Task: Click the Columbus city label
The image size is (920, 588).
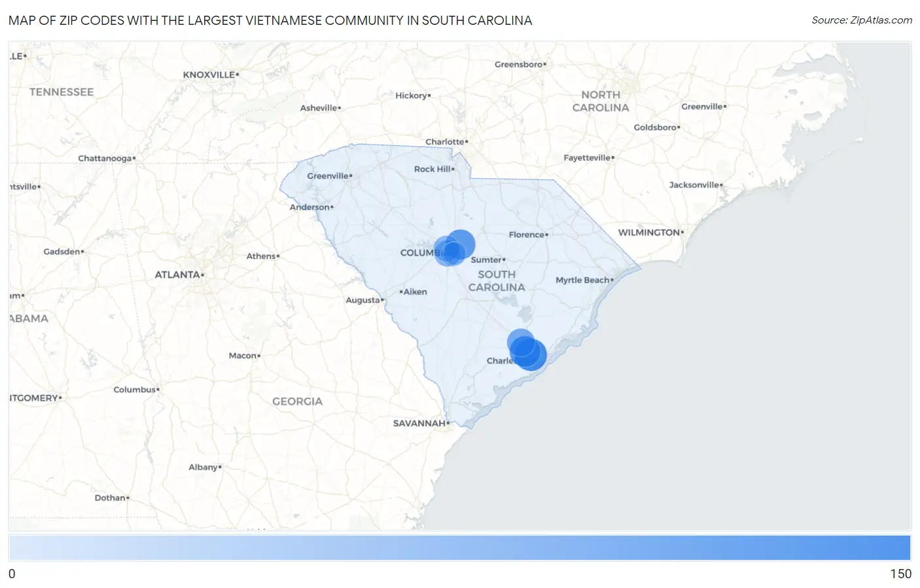Action: tap(135, 390)
